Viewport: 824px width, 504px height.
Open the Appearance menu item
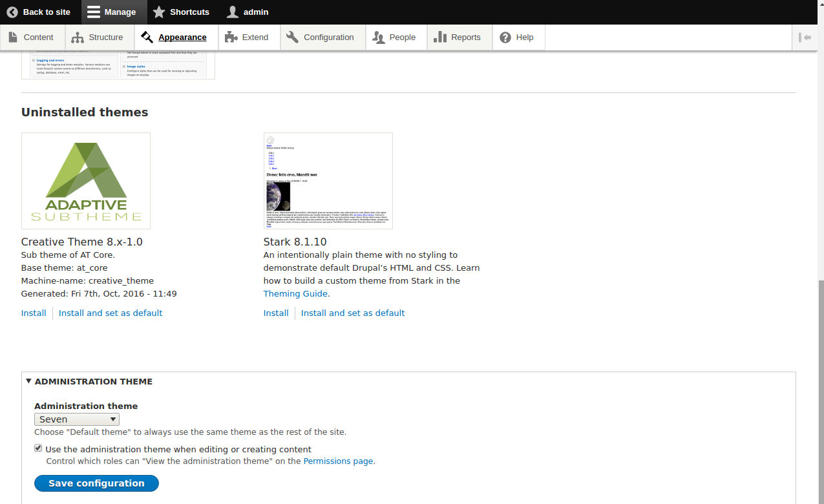[x=176, y=37]
